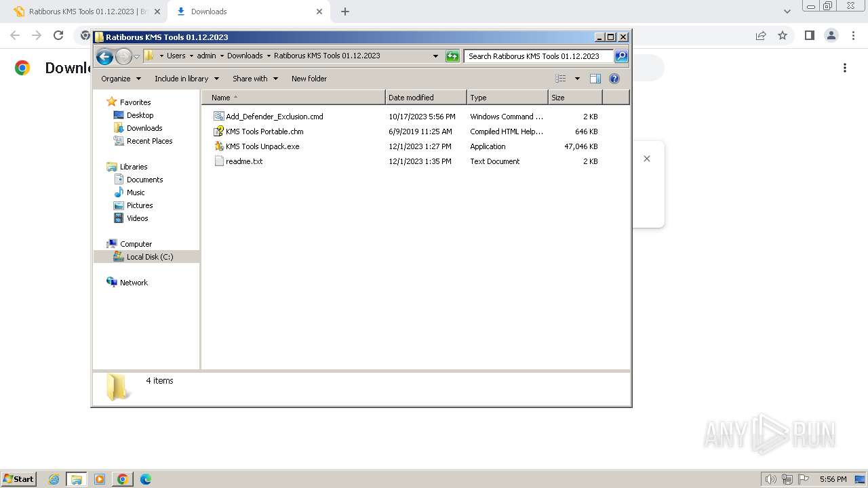This screenshot has height=488, width=868.
Task: Sort by the Name column header
Action: pos(293,98)
